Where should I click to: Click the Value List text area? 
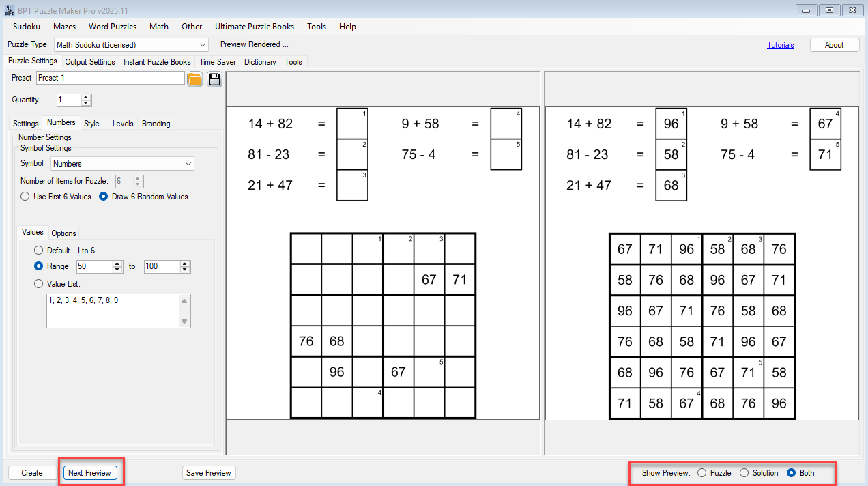click(119, 311)
